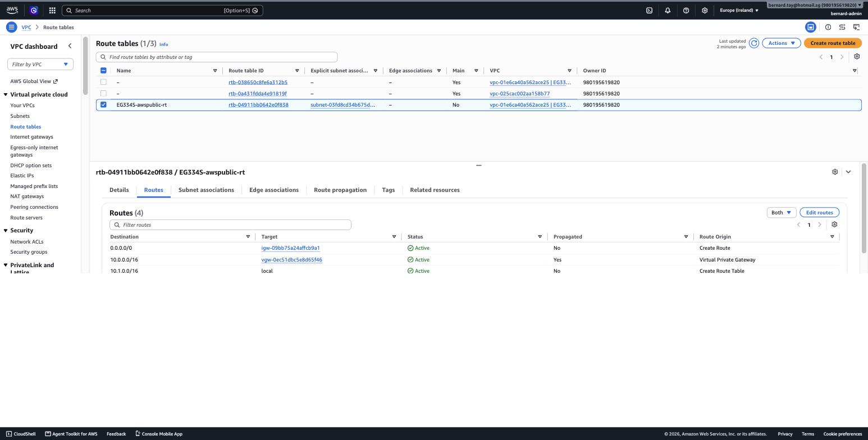Open the Both routes filter dropdown

tap(781, 212)
